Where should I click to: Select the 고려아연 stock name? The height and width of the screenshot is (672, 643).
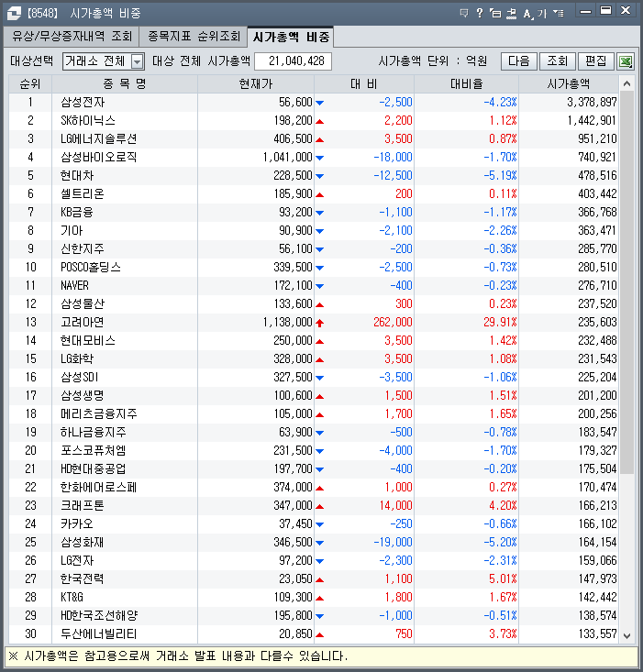(x=83, y=323)
